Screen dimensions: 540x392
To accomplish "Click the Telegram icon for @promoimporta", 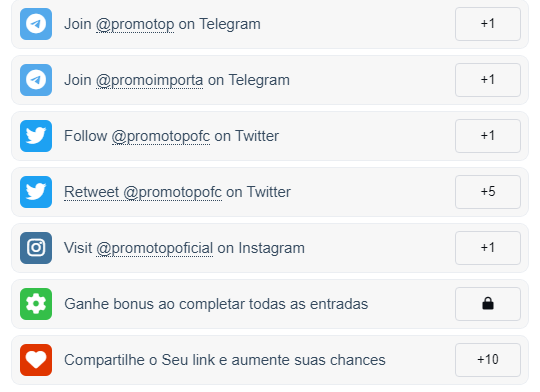I will pos(36,80).
